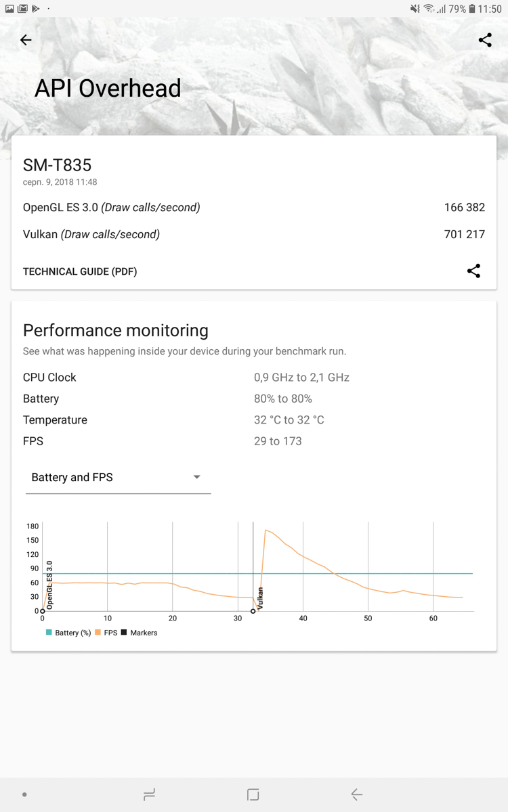The image size is (508, 812).
Task: Tap the back arrow in the header
Action: 26,41
